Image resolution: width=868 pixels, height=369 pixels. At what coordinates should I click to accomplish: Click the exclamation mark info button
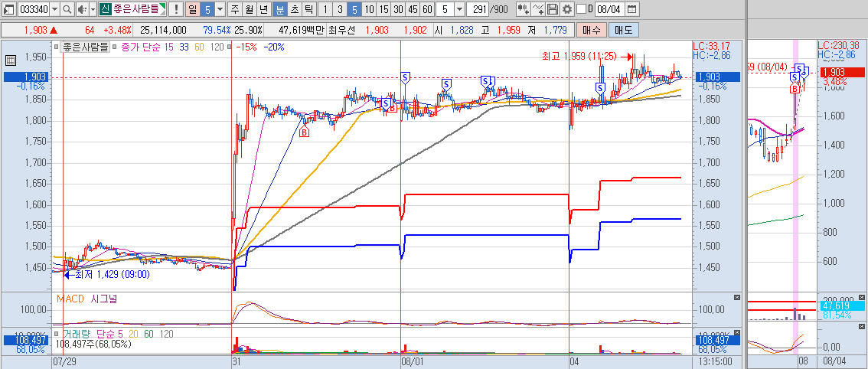pyautogui.click(x=176, y=9)
